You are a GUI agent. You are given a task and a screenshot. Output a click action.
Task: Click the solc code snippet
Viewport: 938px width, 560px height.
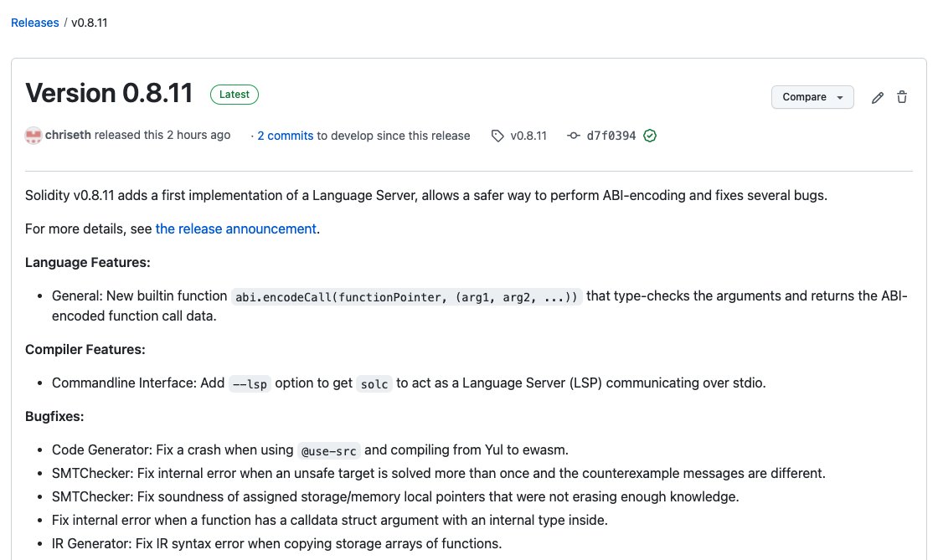click(374, 383)
